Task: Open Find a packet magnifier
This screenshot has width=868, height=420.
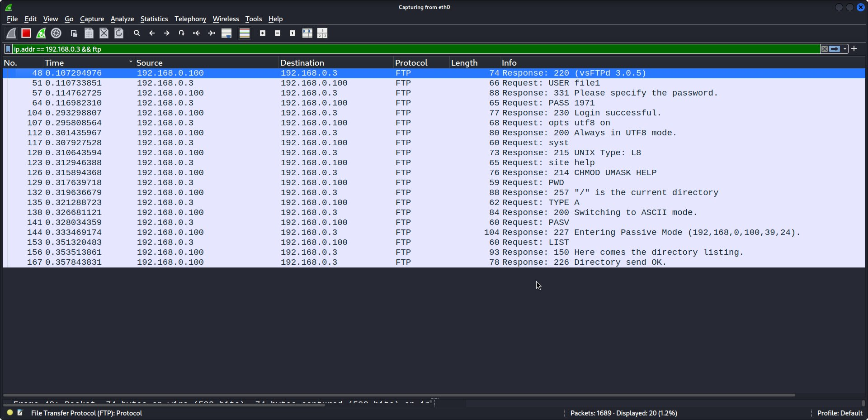Action: click(x=137, y=33)
